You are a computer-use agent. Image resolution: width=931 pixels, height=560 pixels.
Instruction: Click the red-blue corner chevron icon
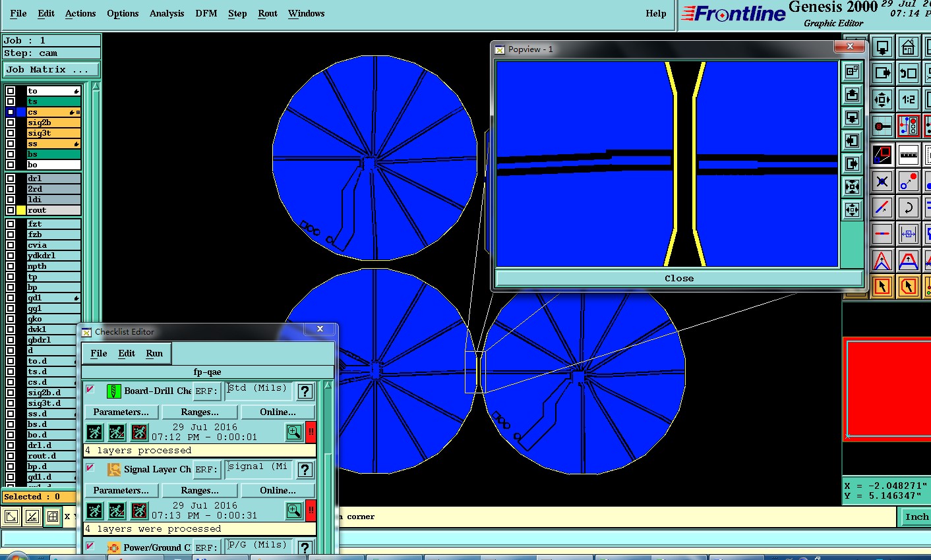(x=882, y=260)
